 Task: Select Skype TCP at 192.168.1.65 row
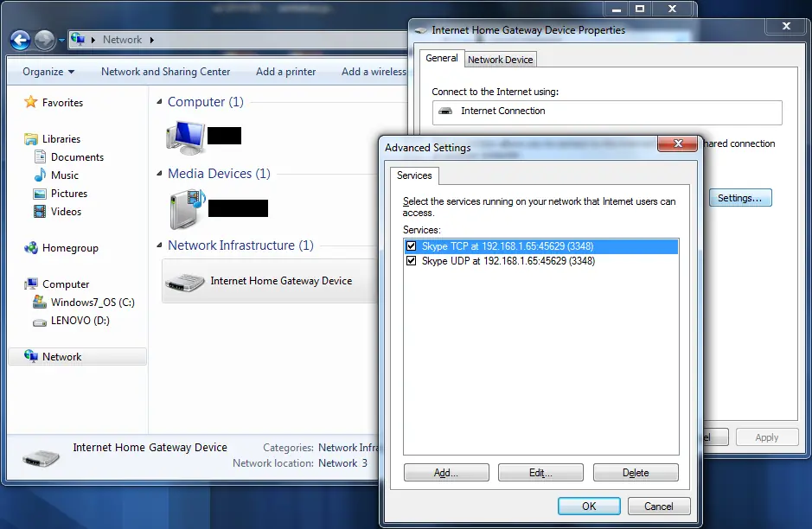tap(541, 246)
